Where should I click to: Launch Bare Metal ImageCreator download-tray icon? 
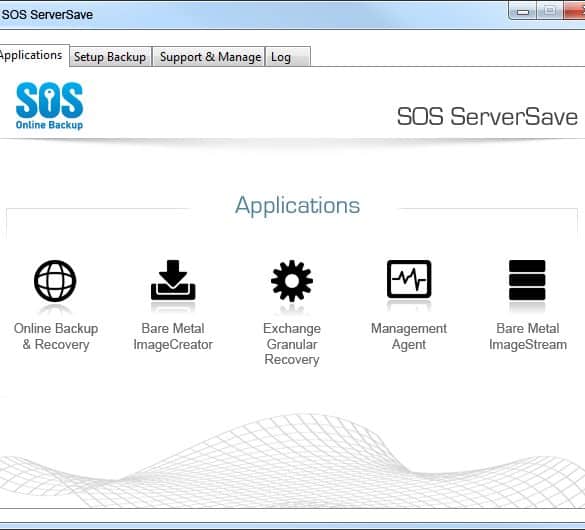pyautogui.click(x=173, y=280)
